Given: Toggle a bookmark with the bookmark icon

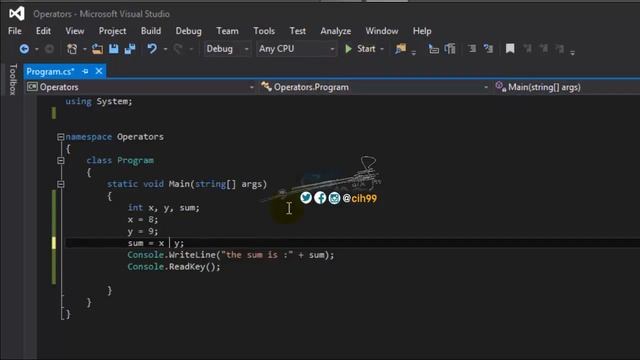Looking at the screenshot, I should [510, 49].
